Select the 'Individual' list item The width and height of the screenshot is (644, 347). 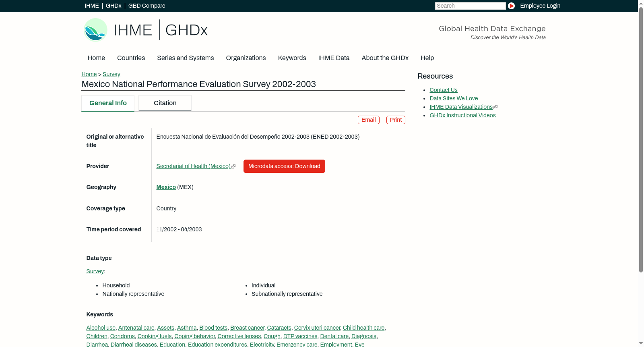click(264, 285)
